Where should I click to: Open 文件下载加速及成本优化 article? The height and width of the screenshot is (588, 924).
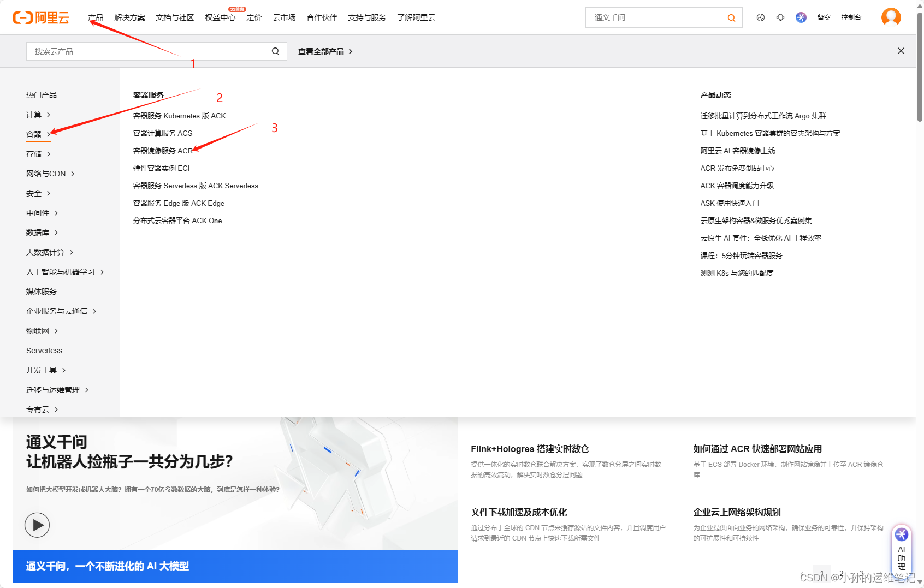click(x=519, y=512)
